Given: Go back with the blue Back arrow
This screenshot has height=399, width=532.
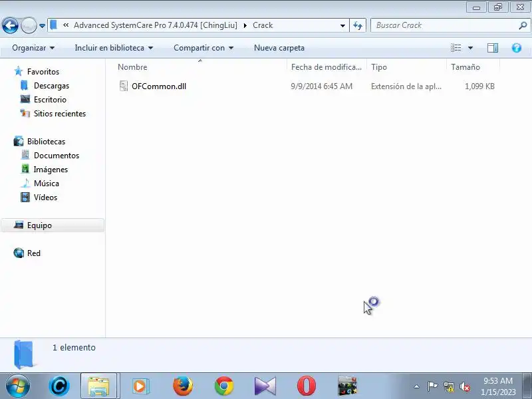Looking at the screenshot, I should (10, 25).
